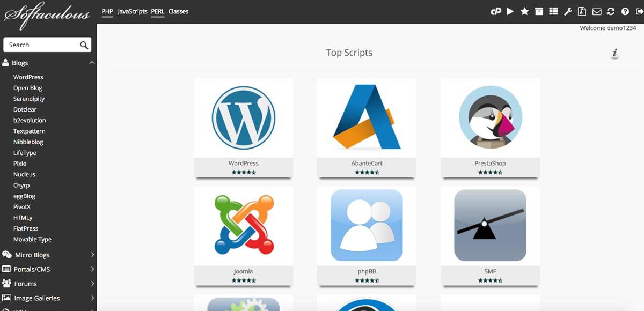644x311 pixels.
Task: Open Nibbleblog in the sidebar
Action: [x=28, y=142]
